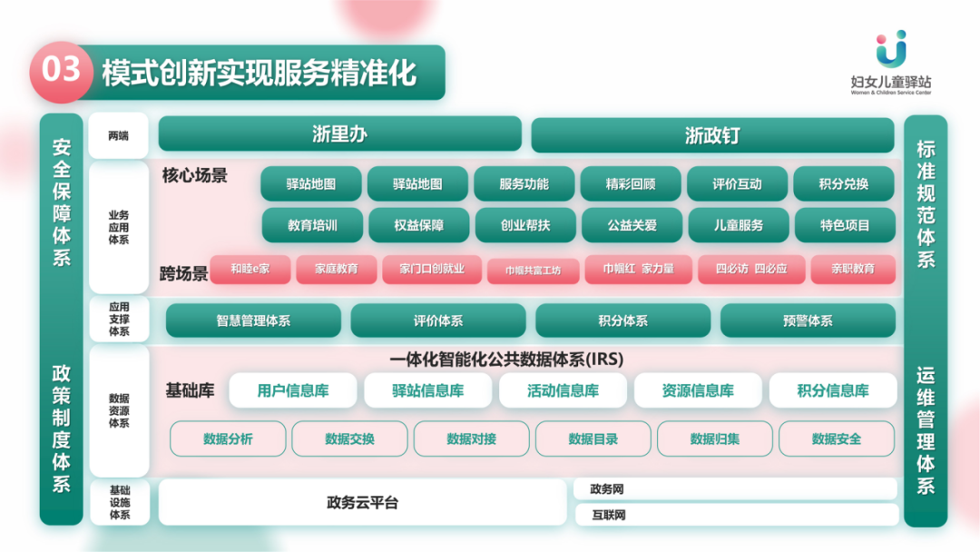Image resolution: width=980 pixels, height=552 pixels.
Task: Click the 跨场景 heading
Action: [183, 274]
